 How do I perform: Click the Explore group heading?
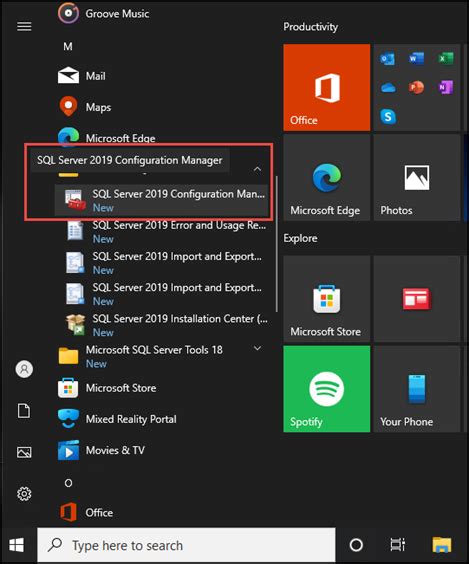tap(300, 238)
